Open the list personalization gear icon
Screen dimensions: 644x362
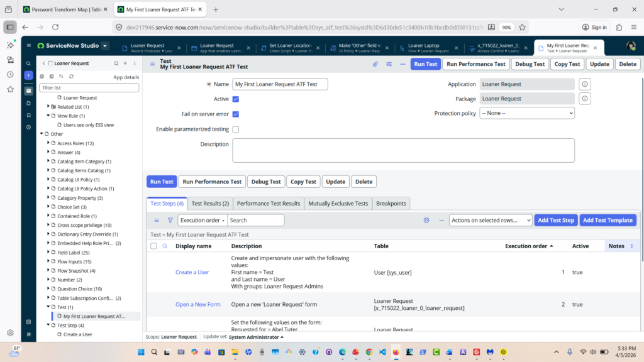(426, 221)
